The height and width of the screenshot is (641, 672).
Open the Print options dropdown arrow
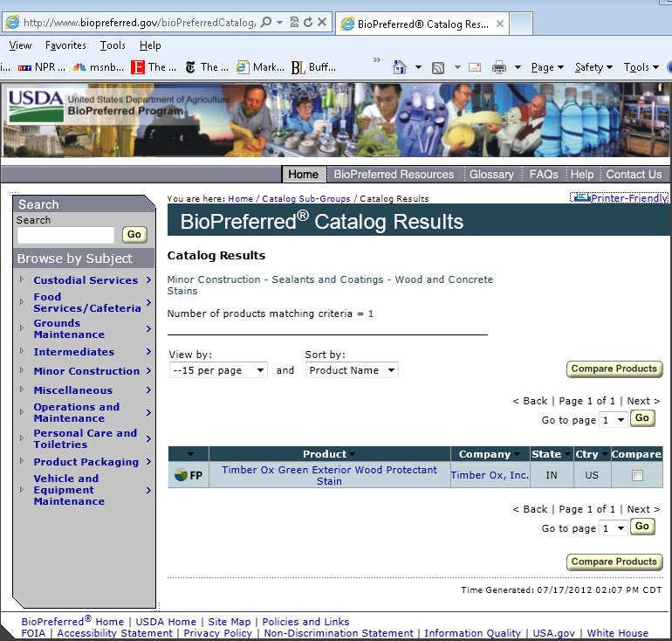point(518,67)
